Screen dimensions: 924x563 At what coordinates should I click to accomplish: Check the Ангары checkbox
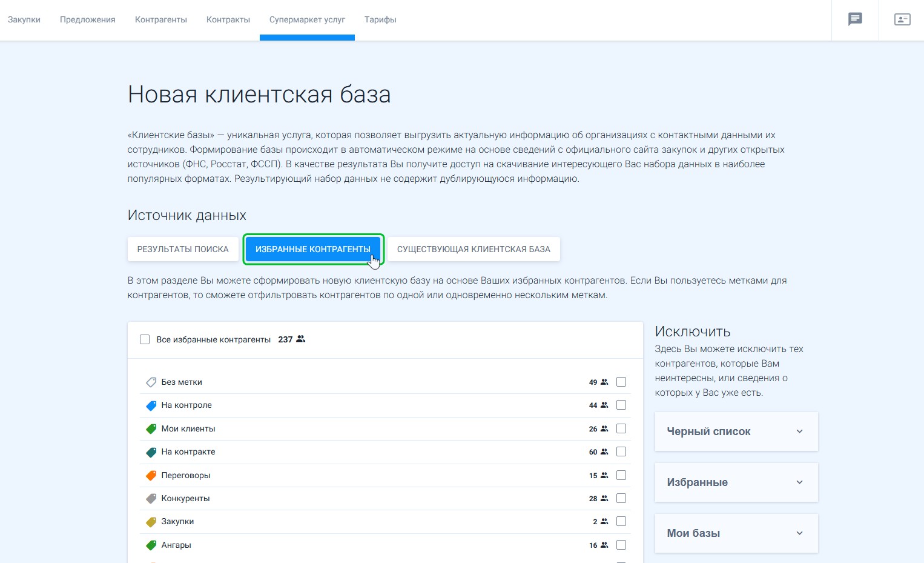click(x=621, y=545)
